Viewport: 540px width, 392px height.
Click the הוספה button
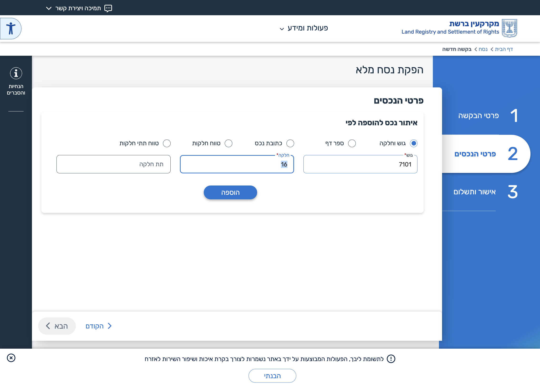(230, 192)
